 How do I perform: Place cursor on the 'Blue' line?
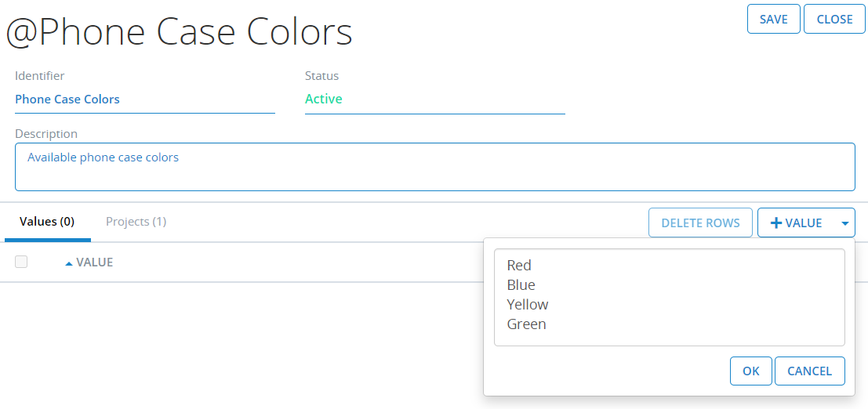[x=521, y=285]
